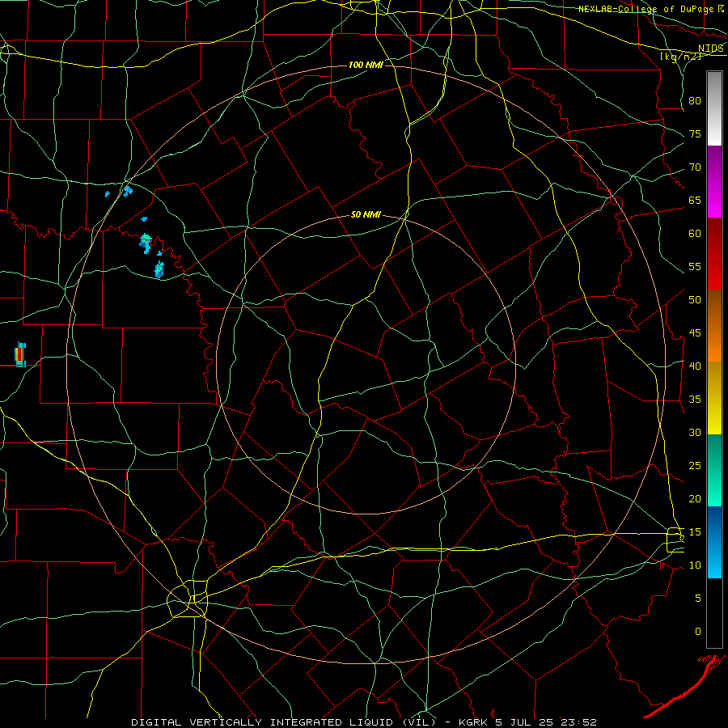Click the 65 value on the VIL scale

(695, 201)
